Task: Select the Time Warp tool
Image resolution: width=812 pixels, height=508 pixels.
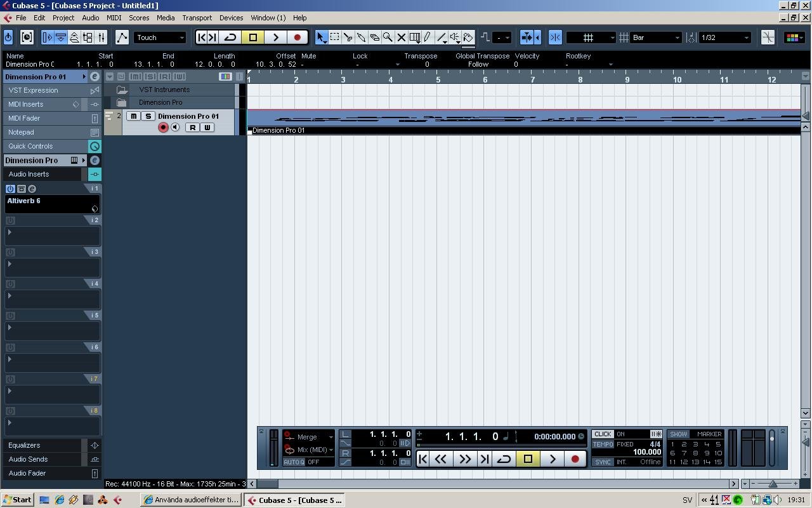Action: click(415, 37)
